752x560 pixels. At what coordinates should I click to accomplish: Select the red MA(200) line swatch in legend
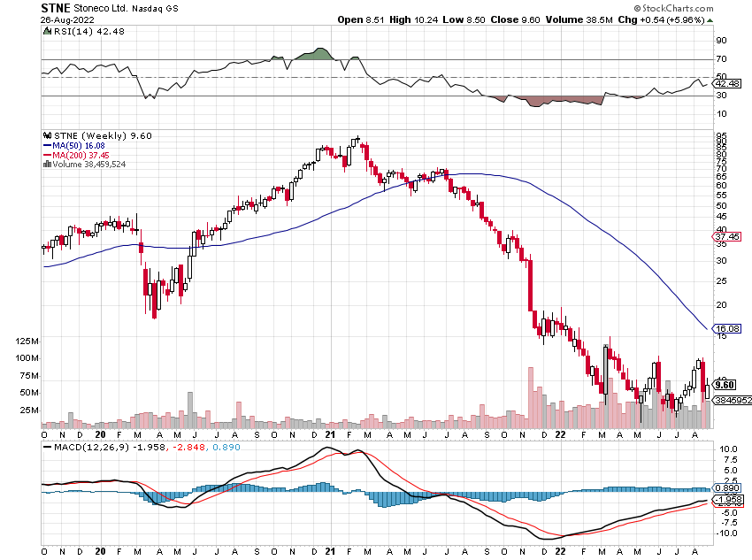coord(47,156)
